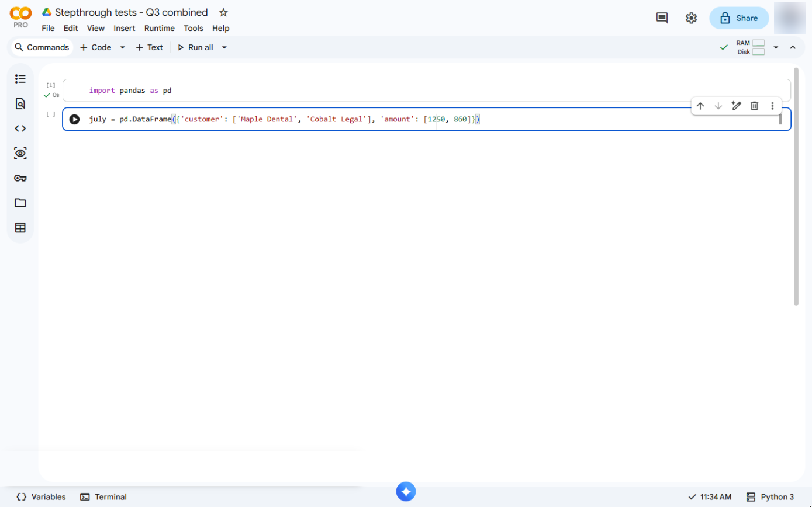
Task: Open the Find and replace sidebar icon
Action: click(x=20, y=104)
